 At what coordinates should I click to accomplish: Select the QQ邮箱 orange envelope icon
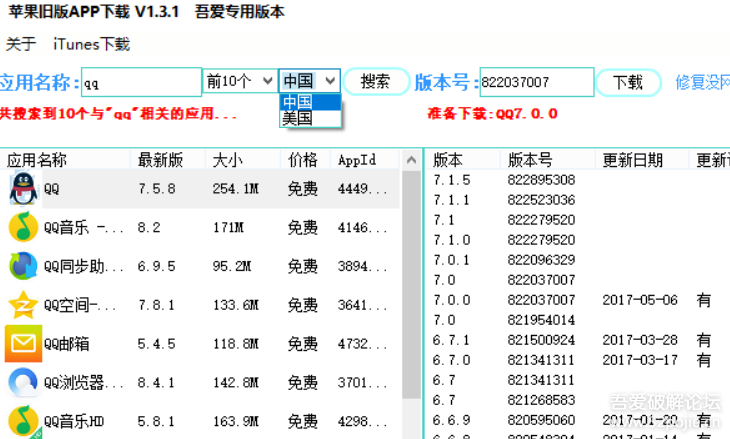[23, 344]
